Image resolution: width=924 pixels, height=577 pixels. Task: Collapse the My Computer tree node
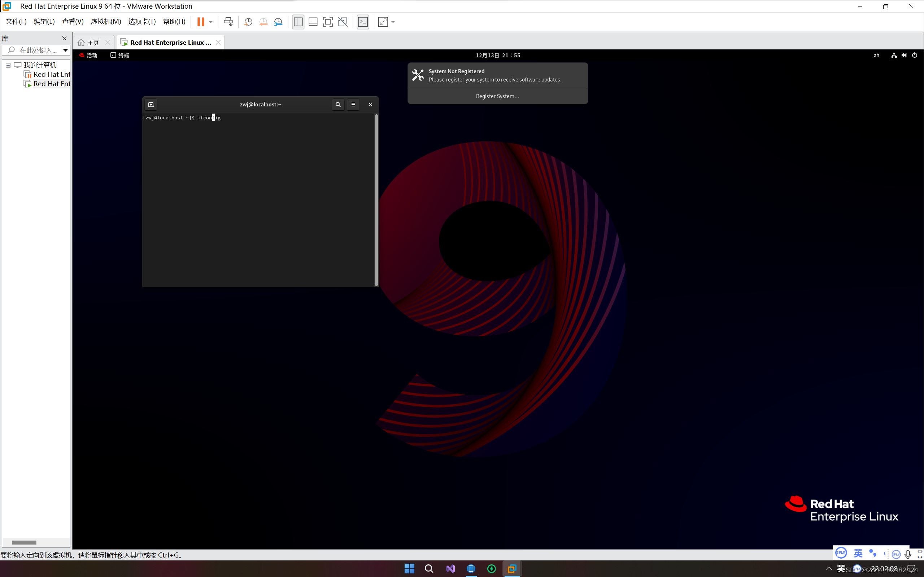[x=8, y=65]
